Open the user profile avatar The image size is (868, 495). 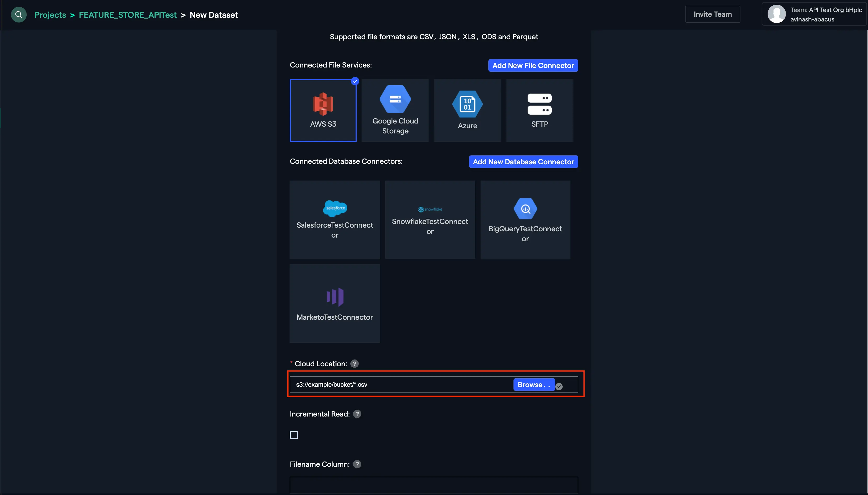point(776,14)
